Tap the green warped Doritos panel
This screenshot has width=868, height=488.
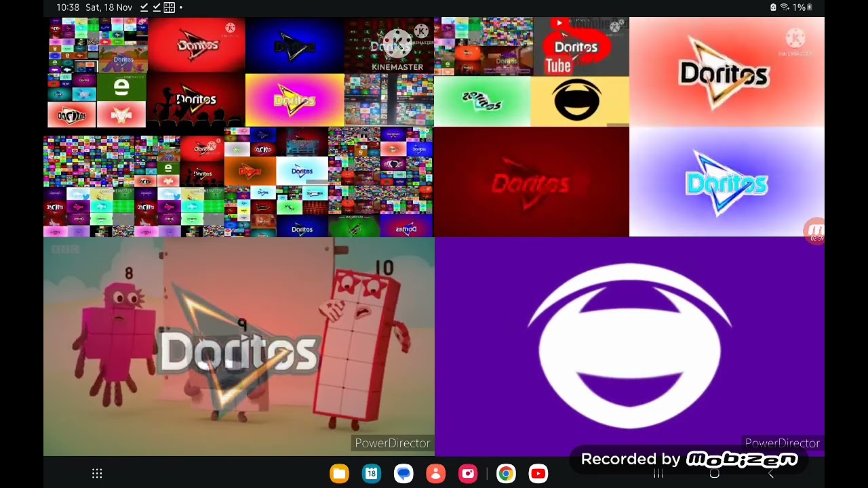(482, 101)
